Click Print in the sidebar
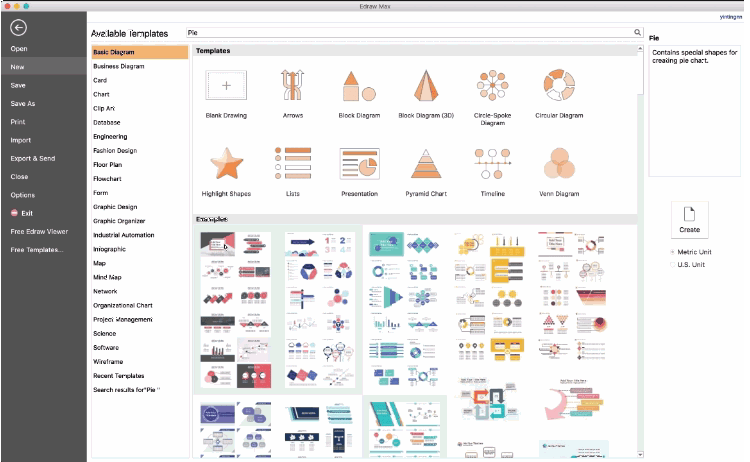750x462 pixels. click(18, 122)
